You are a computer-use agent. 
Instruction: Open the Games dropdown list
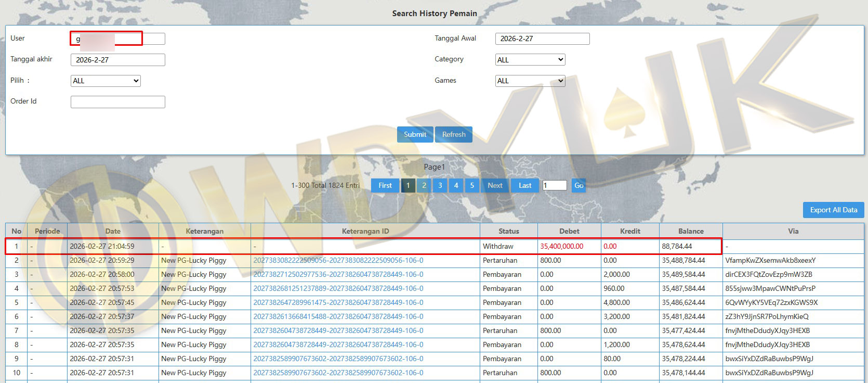click(x=530, y=81)
